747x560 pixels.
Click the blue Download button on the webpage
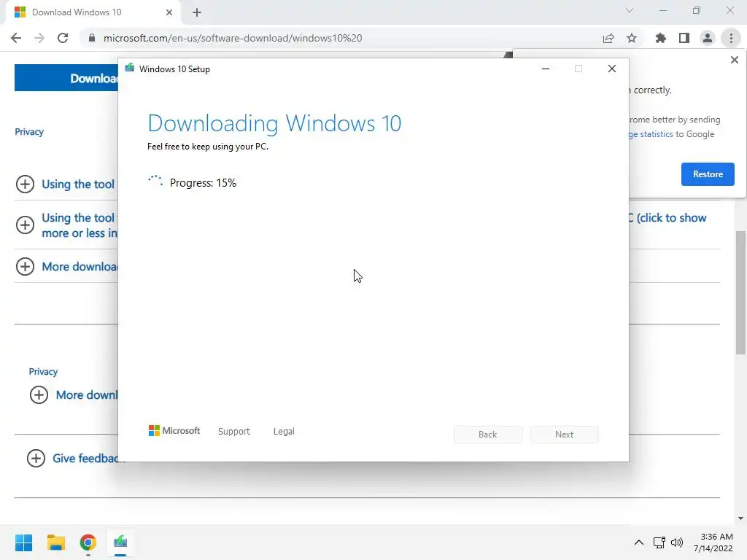(66, 77)
